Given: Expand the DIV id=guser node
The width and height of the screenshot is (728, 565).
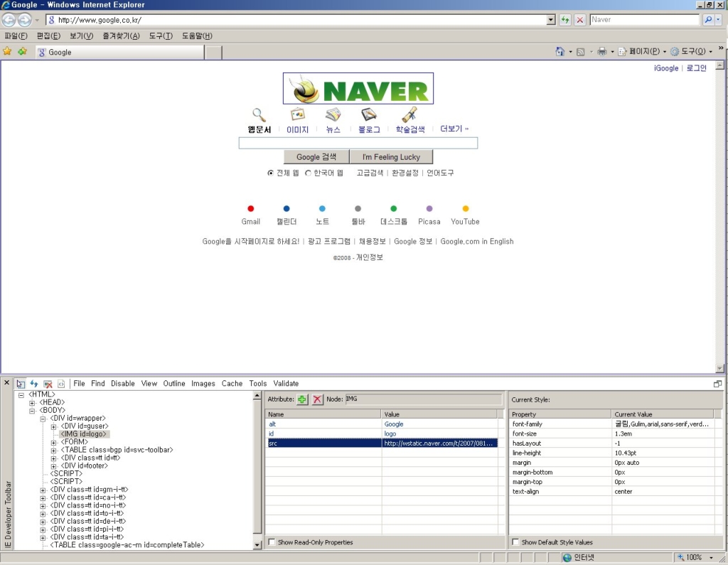Looking at the screenshot, I should coord(53,426).
